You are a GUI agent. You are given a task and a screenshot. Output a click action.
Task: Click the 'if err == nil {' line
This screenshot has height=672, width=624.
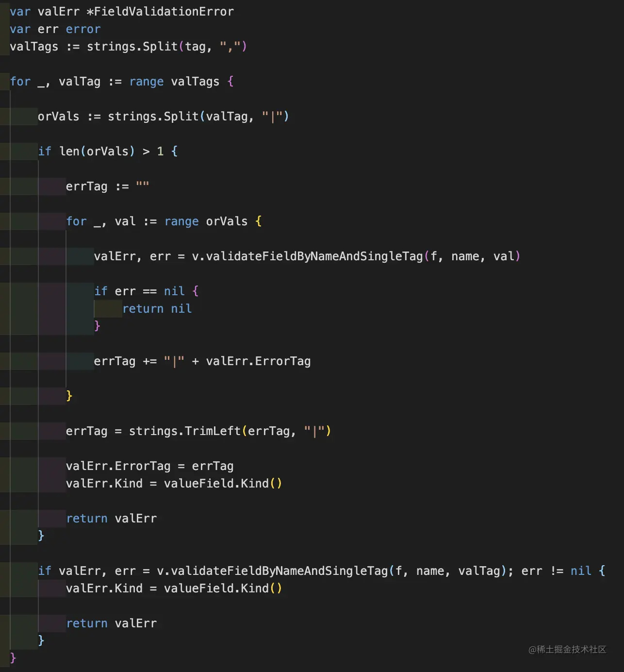[x=147, y=291]
